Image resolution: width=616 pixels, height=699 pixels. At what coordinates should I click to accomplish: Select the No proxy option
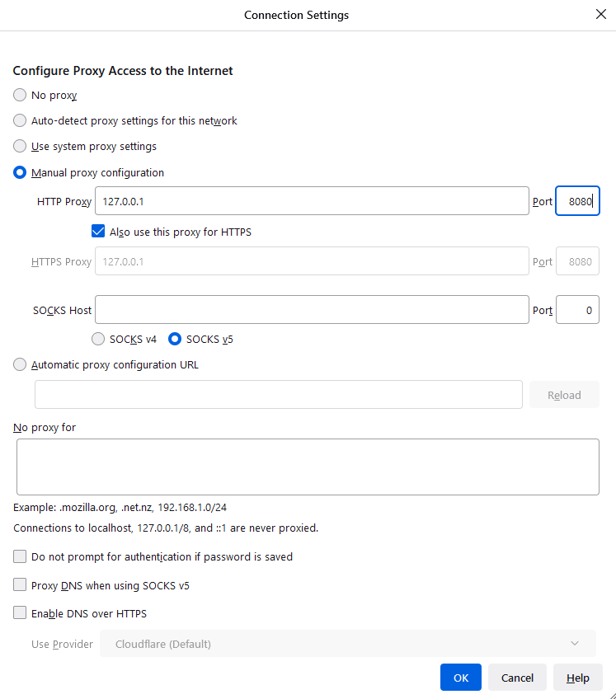pyautogui.click(x=20, y=95)
